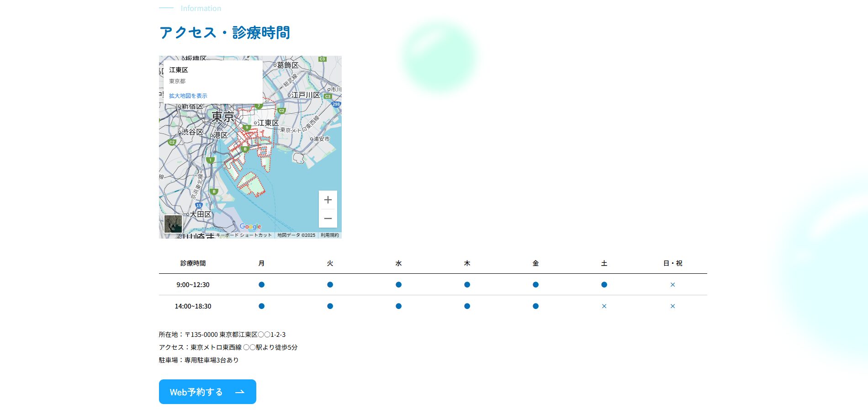Click the open dot for Tuesday 14:00~18:30
The height and width of the screenshot is (410, 868).
(x=330, y=306)
